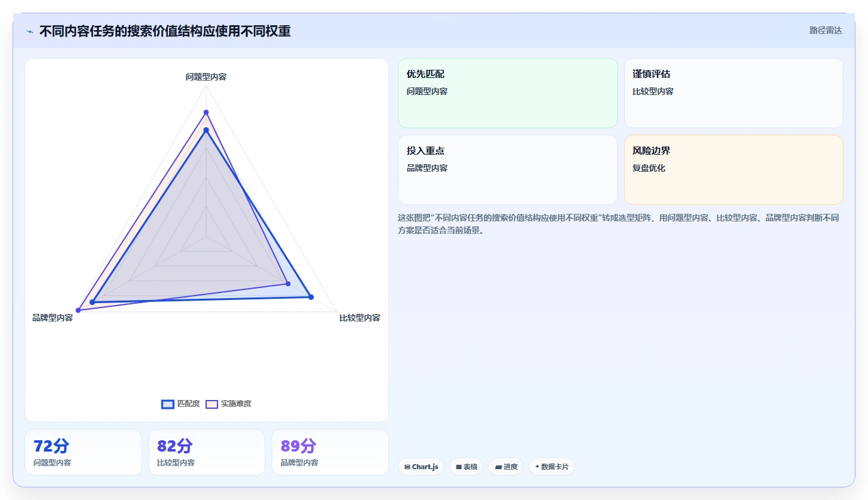Click the 82分 score card

point(207,452)
